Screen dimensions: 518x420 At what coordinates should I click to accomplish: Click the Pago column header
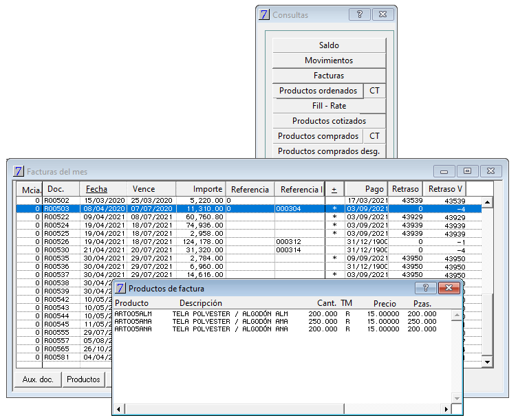point(366,189)
